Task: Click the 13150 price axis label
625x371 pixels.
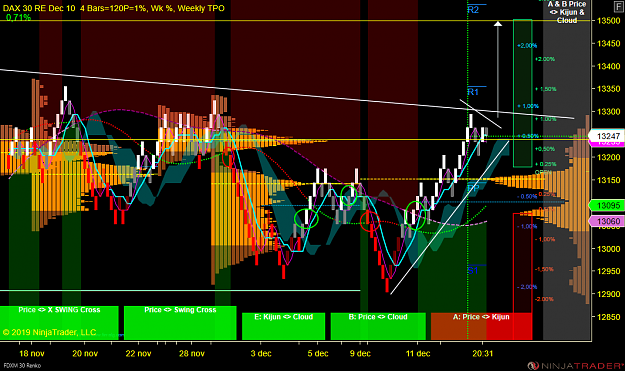Action: pyautogui.click(x=609, y=180)
